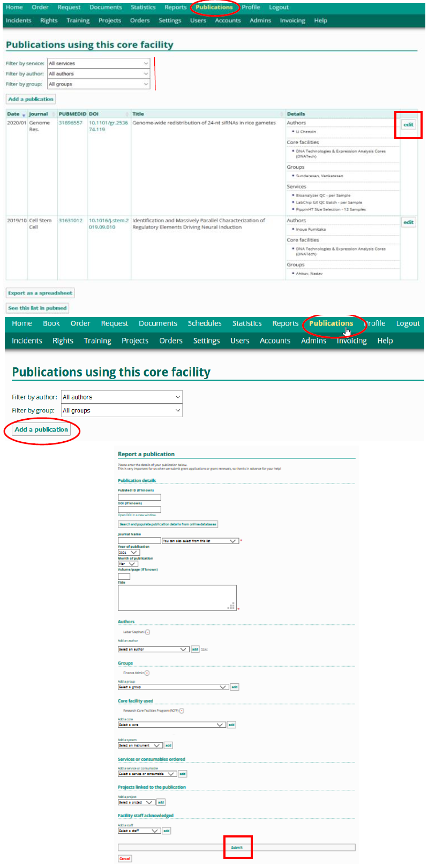Click the resize grip of Title textarea
This screenshot has height=868, width=428.
231,606
